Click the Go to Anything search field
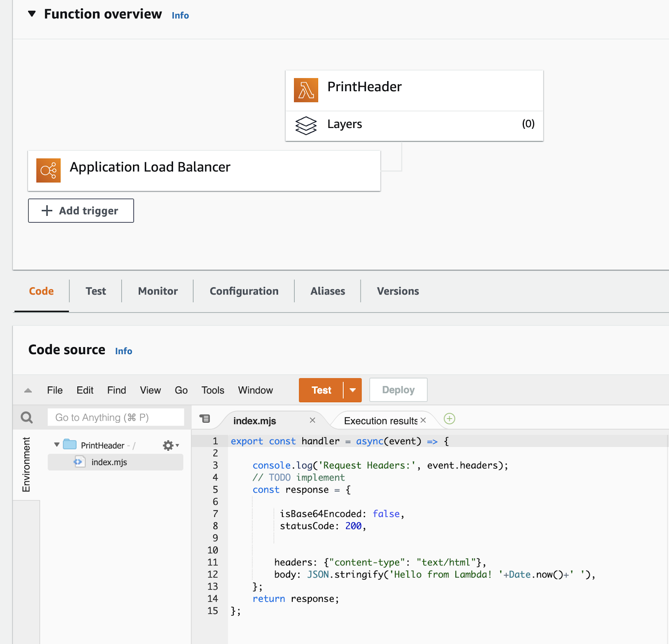669x644 pixels. tap(116, 417)
